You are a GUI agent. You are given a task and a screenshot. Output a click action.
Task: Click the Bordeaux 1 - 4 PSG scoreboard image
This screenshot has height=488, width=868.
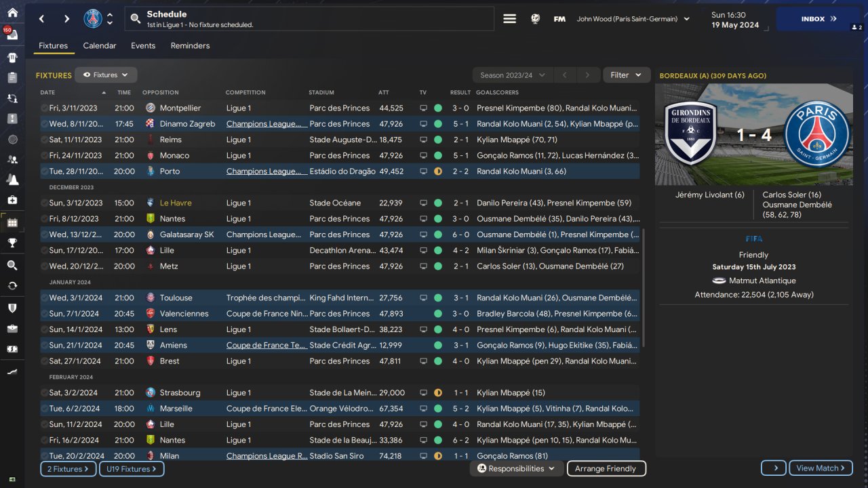[754, 134]
